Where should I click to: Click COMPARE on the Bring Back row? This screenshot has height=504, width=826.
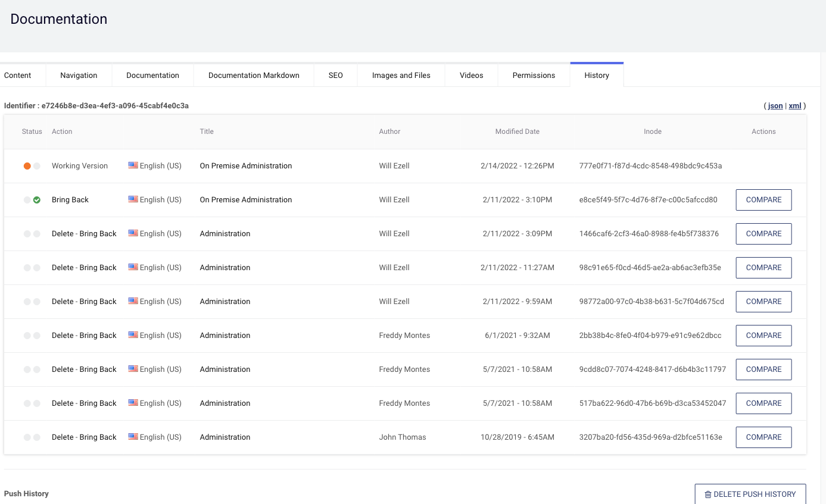click(x=763, y=199)
